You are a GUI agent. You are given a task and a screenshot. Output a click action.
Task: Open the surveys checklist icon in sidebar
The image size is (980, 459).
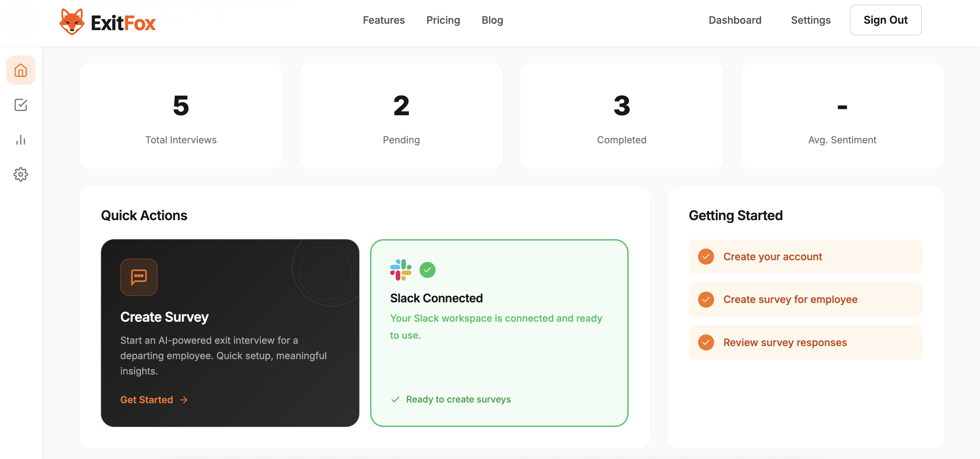21,106
